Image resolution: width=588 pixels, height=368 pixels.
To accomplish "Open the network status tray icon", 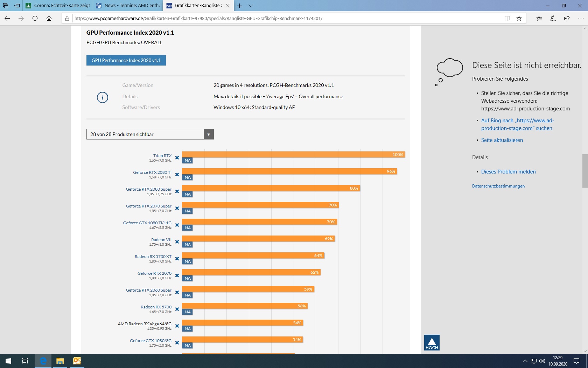I will click(534, 361).
